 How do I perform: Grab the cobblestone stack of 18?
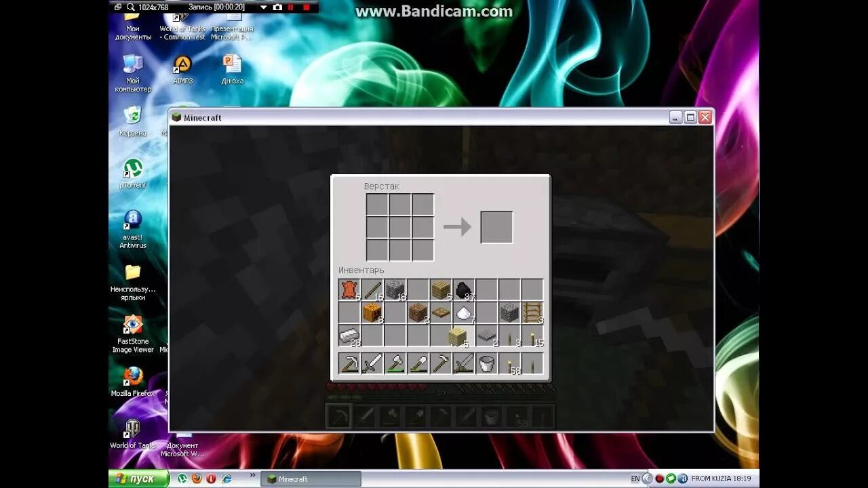click(x=395, y=290)
